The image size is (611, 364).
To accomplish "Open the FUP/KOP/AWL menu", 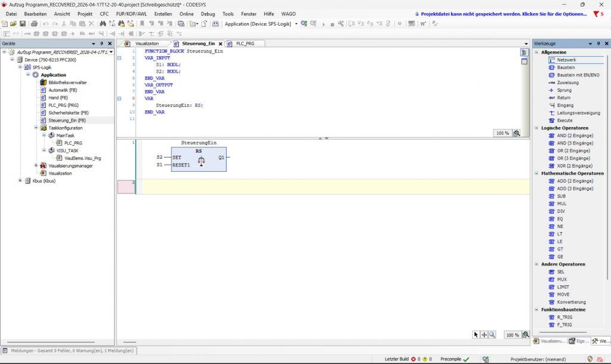I will [x=131, y=14].
